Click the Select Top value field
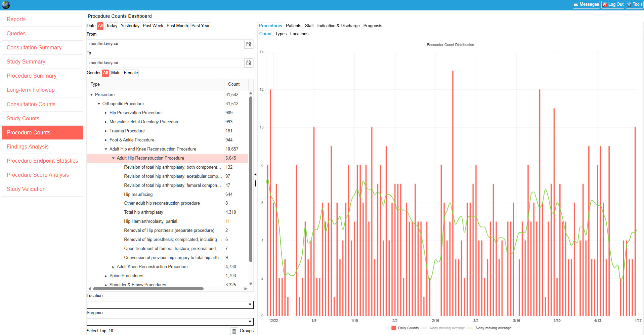644x335 pixels. tap(169, 331)
